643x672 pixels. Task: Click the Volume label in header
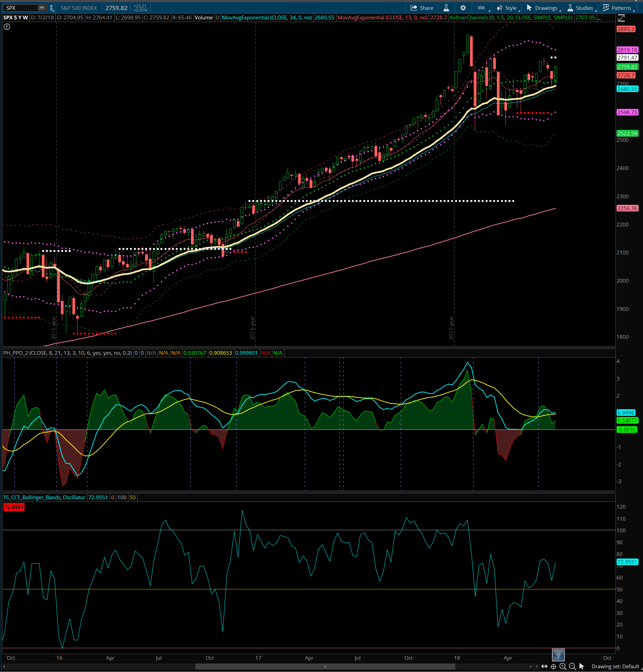pyautogui.click(x=204, y=17)
